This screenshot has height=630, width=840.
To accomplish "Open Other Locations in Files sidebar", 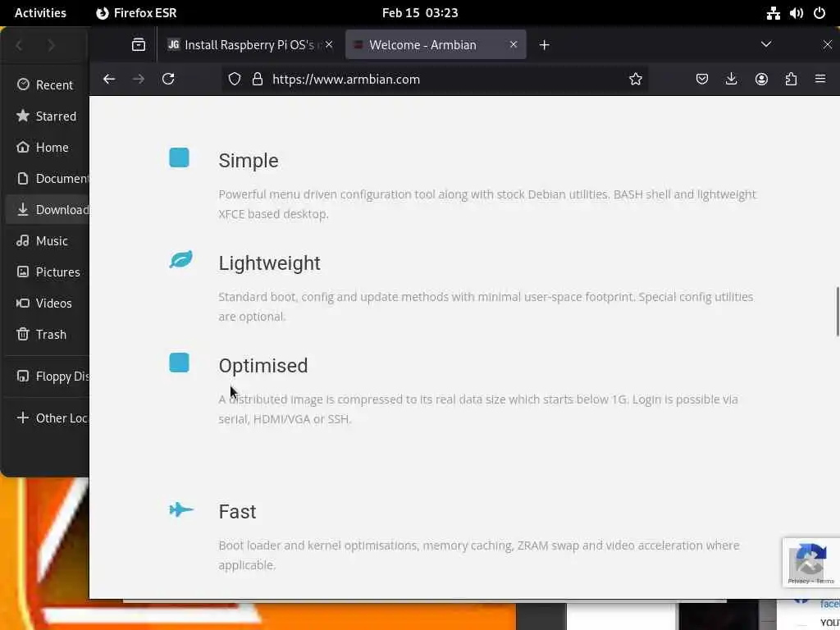I will [x=47, y=418].
